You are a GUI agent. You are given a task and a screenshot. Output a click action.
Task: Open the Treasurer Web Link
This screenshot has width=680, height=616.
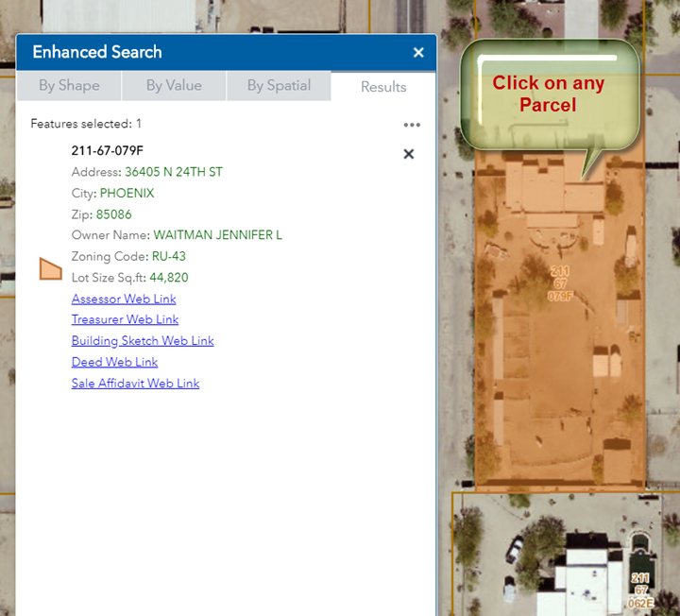click(125, 319)
